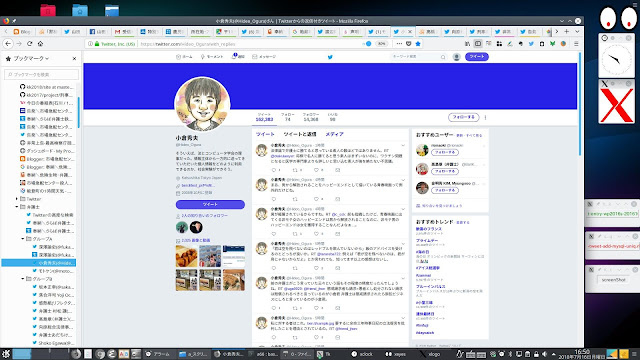Save page with the Pocket icon
This screenshot has width=640, height=360.
409,44
